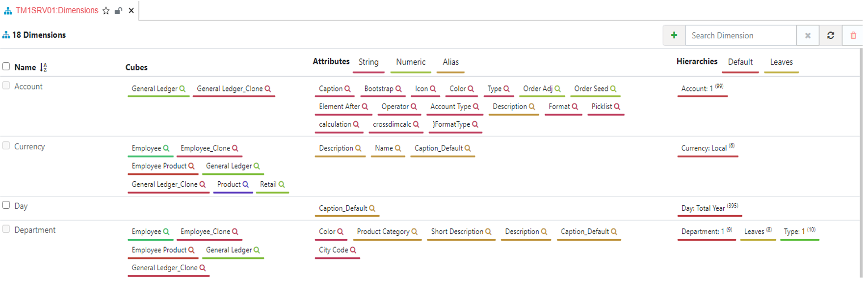Viewport: 868px width, 308px height.
Task: Click in the Search Dimension field
Action: click(x=741, y=35)
